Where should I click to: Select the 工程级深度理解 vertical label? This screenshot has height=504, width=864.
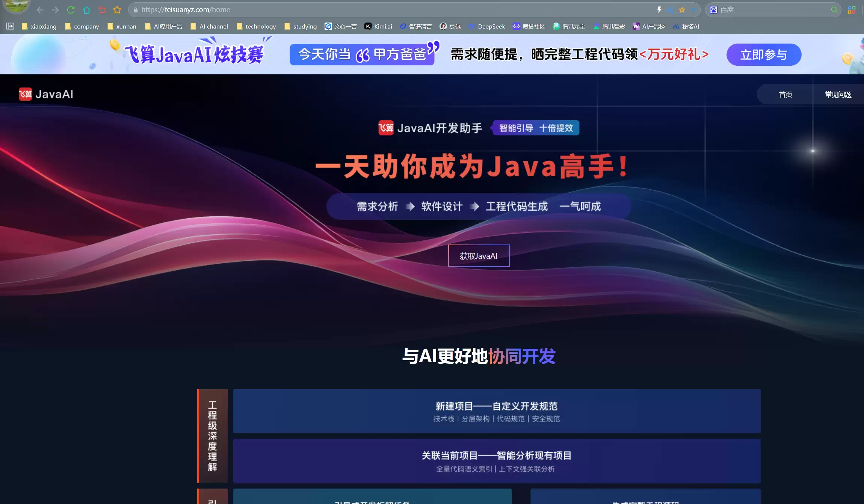[213, 436]
